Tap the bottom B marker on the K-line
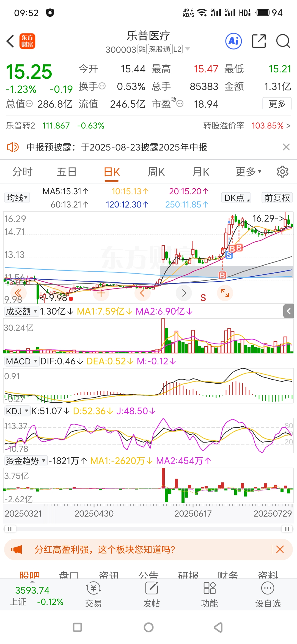 [222, 275]
